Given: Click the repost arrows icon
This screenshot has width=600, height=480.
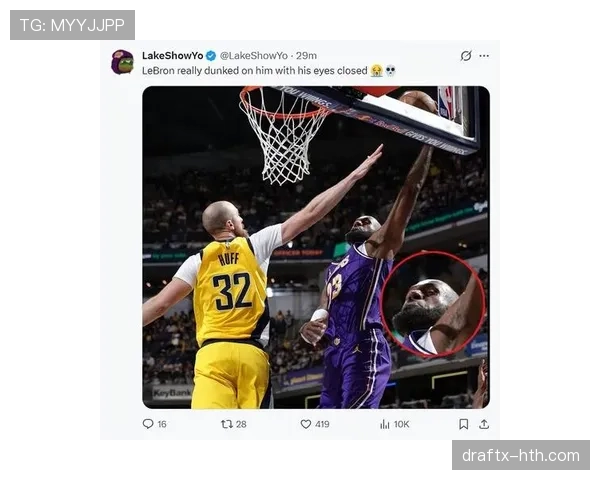Looking at the screenshot, I should point(227,424).
